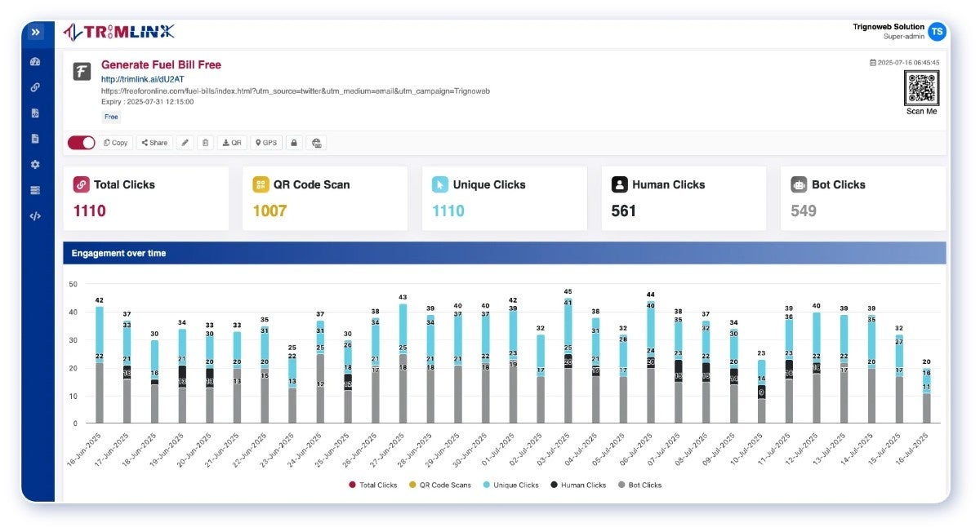
Task: Open the settings gear in the sidebar
Action: pyautogui.click(x=35, y=164)
